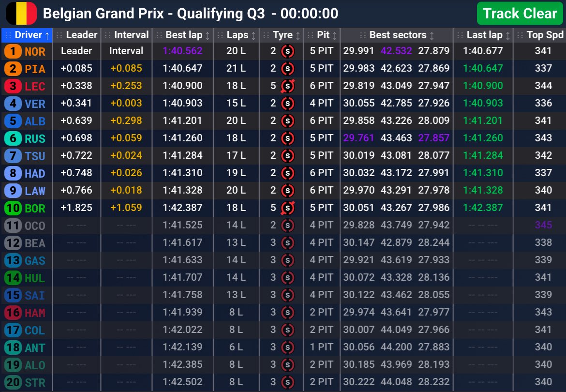Click the Top Spd column grip handle
The image size is (566, 392).
(x=520, y=35)
